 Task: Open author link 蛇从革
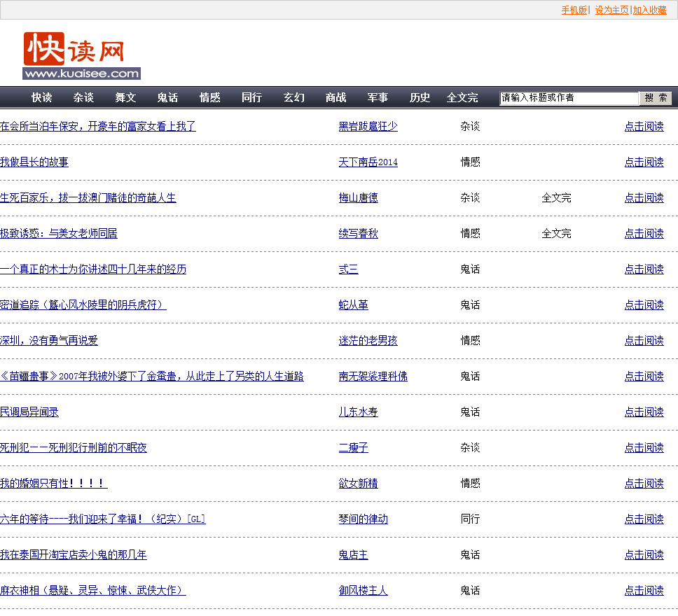[x=353, y=304]
